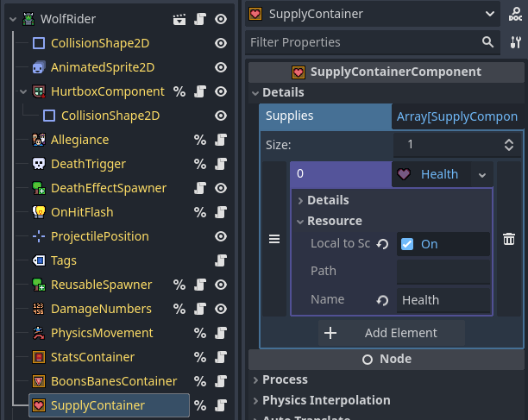The width and height of the screenshot is (528, 420).
Task: Open the BoonsBanesContainer script icon
Action: 221,381
